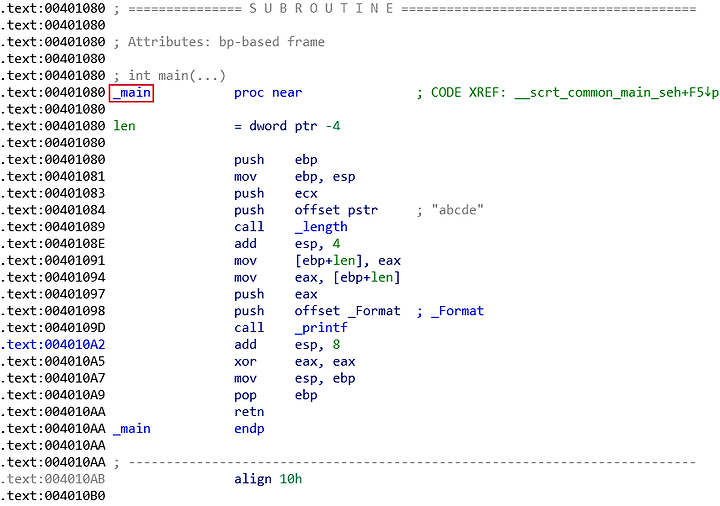The image size is (720, 506).
Task: Click the address .text:004010A5
Action: tap(53, 362)
